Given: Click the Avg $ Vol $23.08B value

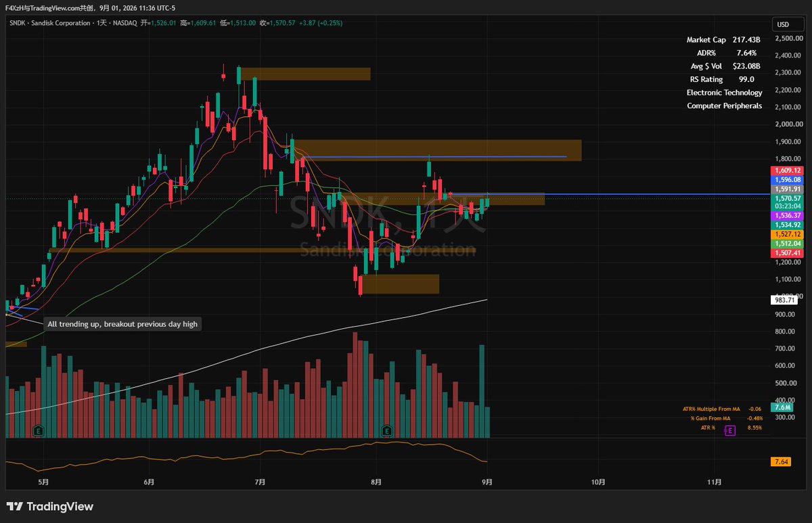Looking at the screenshot, I should click(x=746, y=66).
